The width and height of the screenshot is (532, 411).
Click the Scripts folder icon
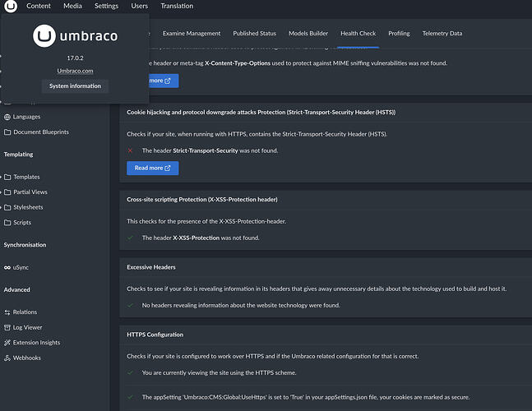(x=7, y=223)
